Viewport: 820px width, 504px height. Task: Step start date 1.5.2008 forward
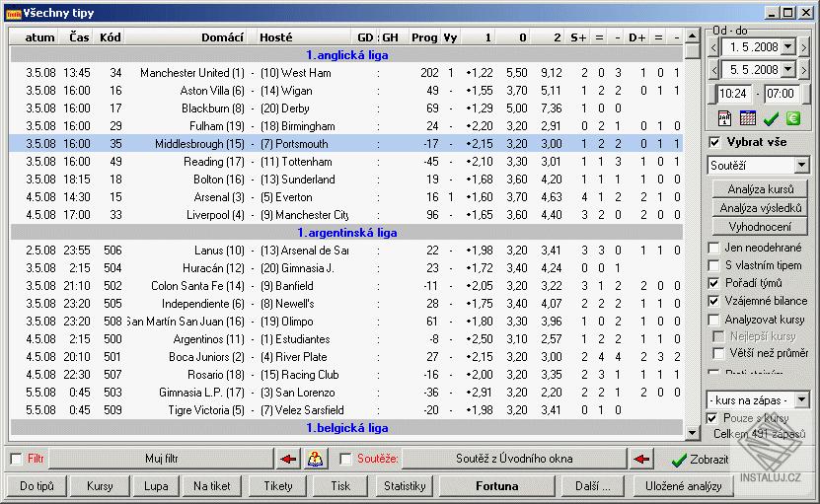804,47
